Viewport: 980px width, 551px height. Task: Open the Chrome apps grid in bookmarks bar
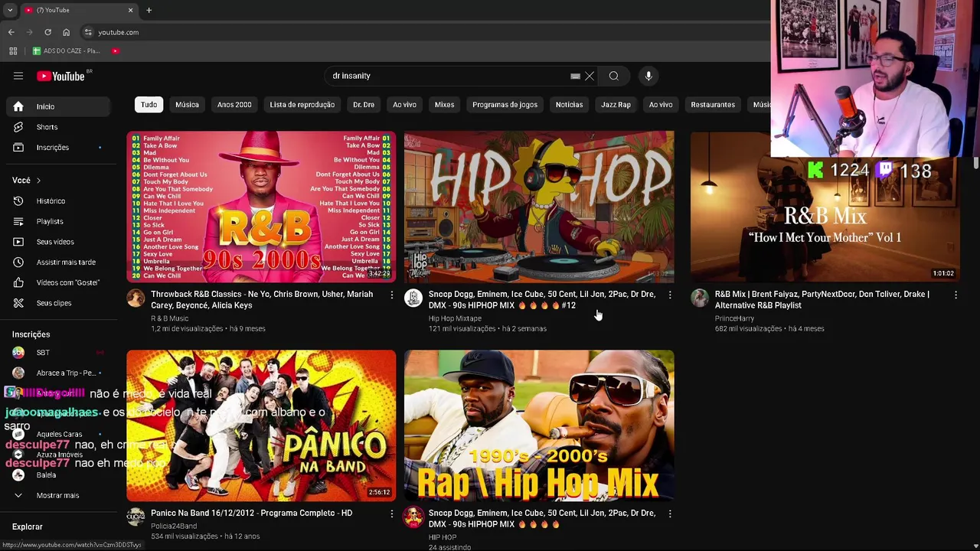(13, 51)
